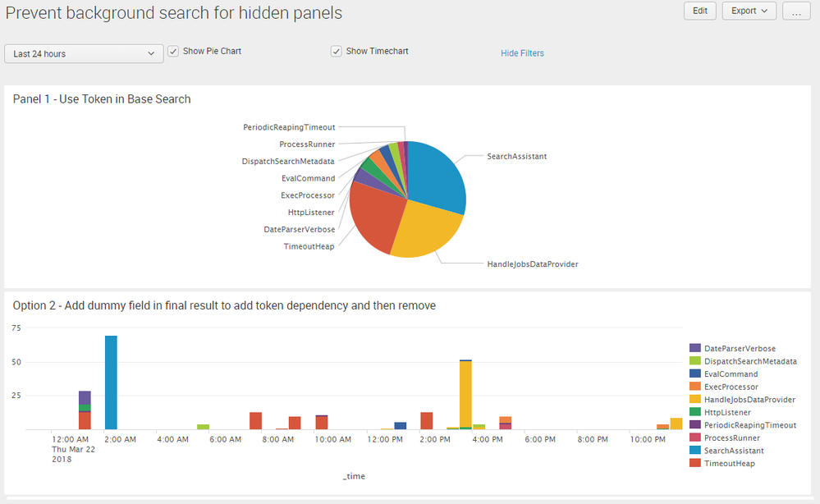
Task: Click the HandleJobsDataProvider pie chart label
Action: (x=533, y=264)
